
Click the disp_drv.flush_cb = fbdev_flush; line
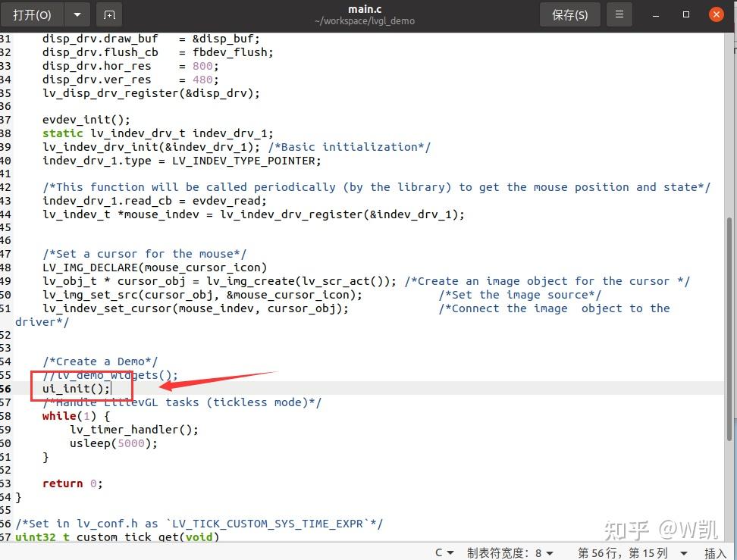(158, 52)
